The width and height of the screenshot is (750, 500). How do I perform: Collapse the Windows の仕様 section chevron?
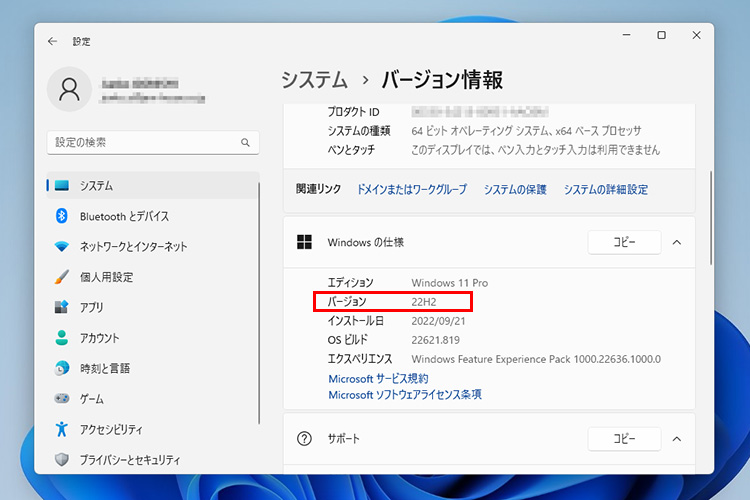click(677, 242)
